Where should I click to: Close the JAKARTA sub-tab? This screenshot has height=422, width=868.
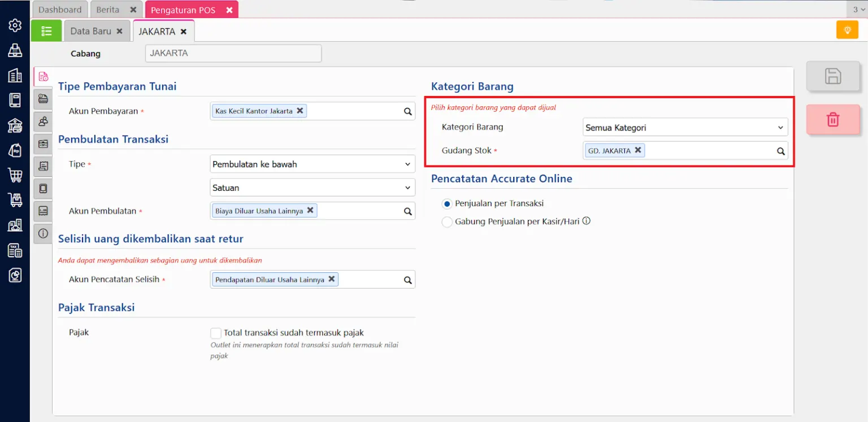point(183,32)
